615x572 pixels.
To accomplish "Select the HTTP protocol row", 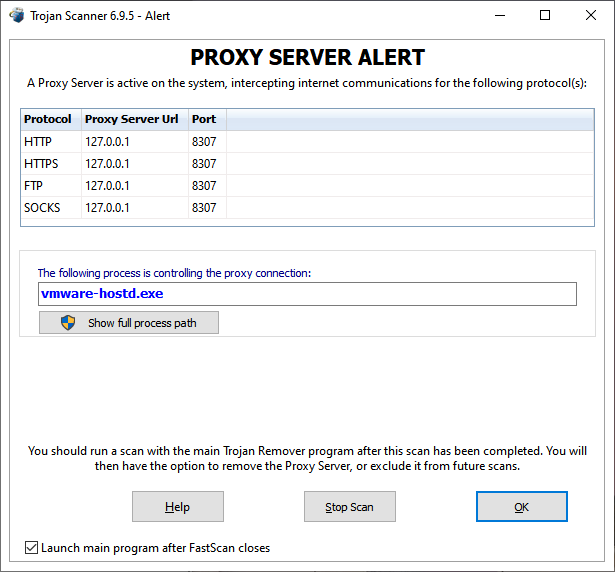I will pyautogui.click(x=307, y=142).
